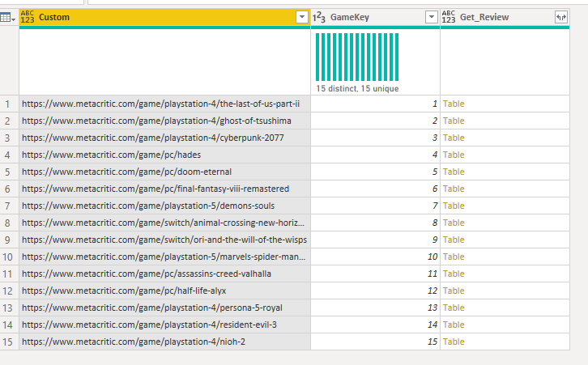Select the the-last-of-us-part-ii URL cell
This screenshot has height=365, width=588.
pos(165,104)
